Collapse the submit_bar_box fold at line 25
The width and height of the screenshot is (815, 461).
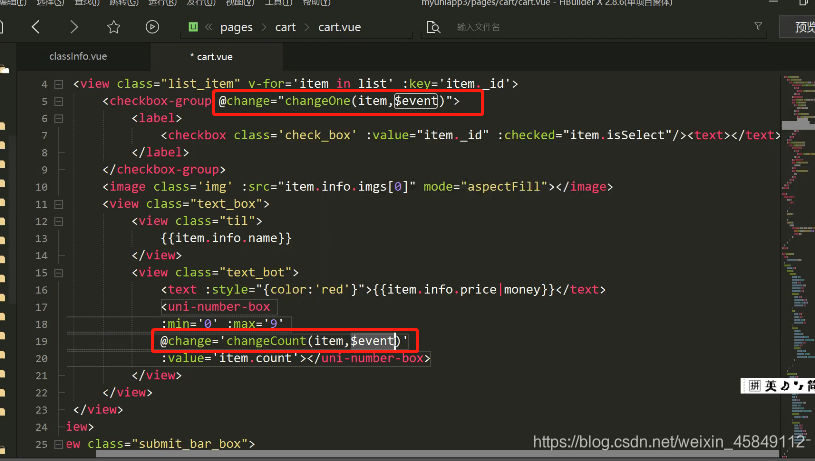pyautogui.click(x=59, y=444)
